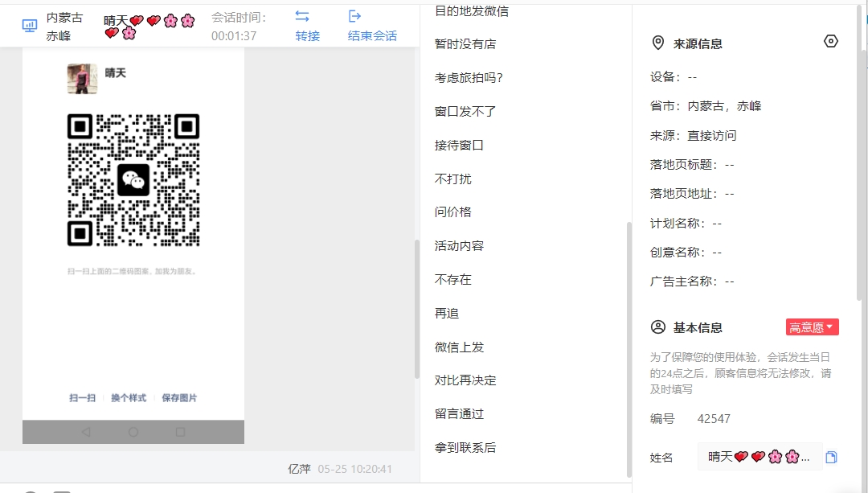
Task: Click the recents square in phone nav bar
Action: 181,432
